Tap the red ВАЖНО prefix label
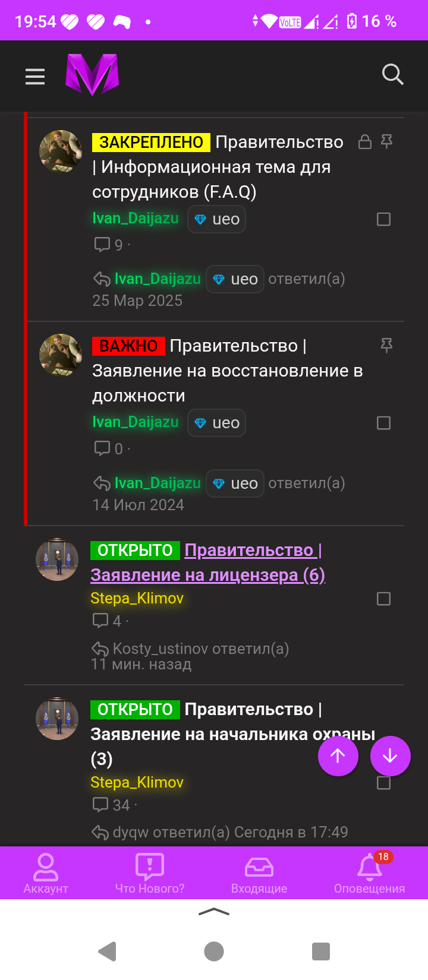The height and width of the screenshot is (980, 428). (x=128, y=346)
